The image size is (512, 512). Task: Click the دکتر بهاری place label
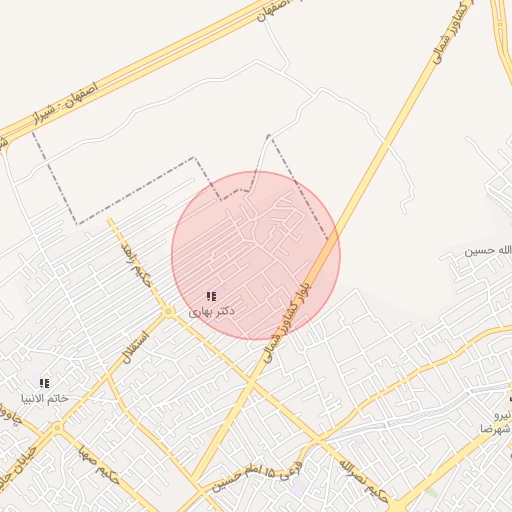(211, 312)
